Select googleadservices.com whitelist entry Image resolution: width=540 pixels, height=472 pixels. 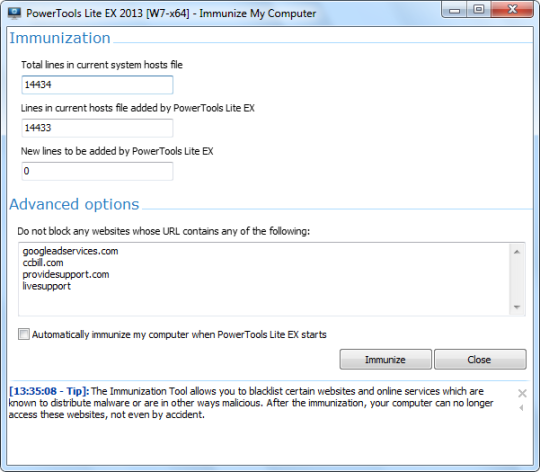70,251
